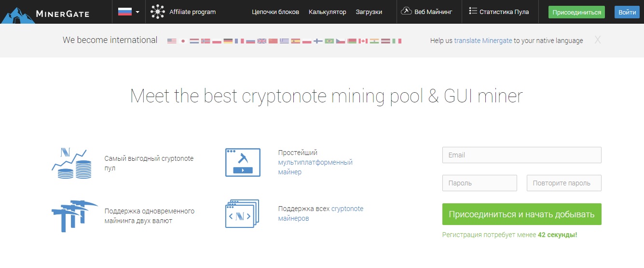Select the United Kingdom flag

tap(261, 41)
